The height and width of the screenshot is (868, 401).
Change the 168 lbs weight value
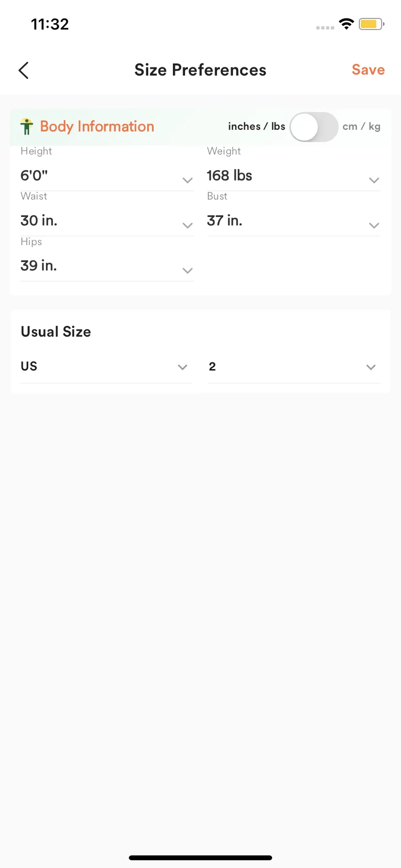(230, 175)
